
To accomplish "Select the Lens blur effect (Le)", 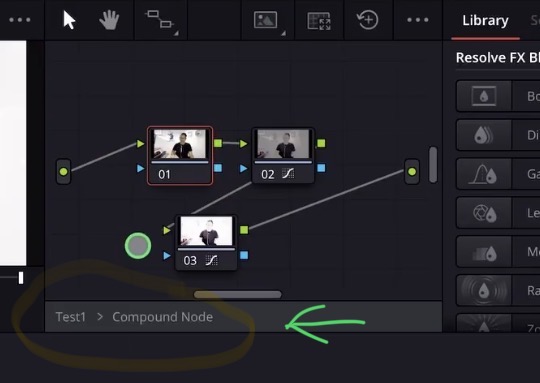I will [x=498, y=213].
